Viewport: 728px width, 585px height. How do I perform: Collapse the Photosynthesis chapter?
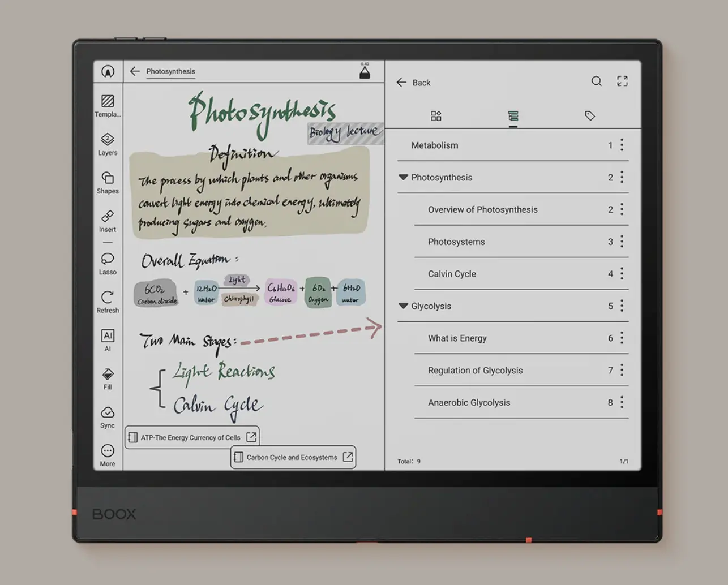coord(403,178)
